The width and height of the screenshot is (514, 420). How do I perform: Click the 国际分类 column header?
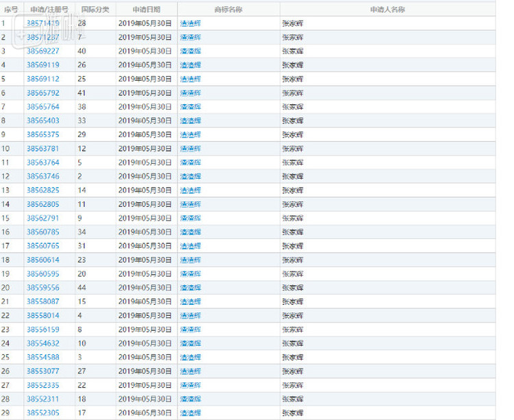(x=95, y=10)
